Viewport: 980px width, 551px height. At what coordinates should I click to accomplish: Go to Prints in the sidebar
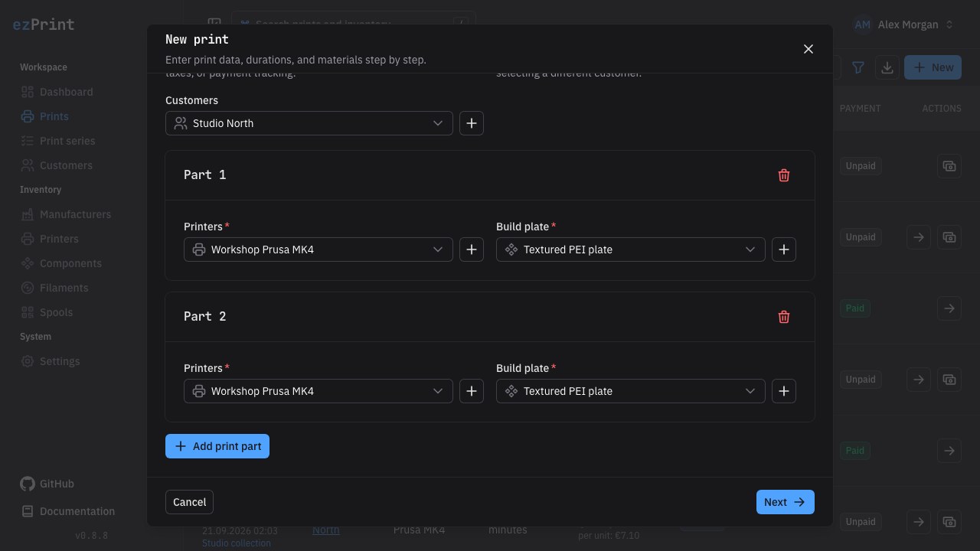pos(44,116)
